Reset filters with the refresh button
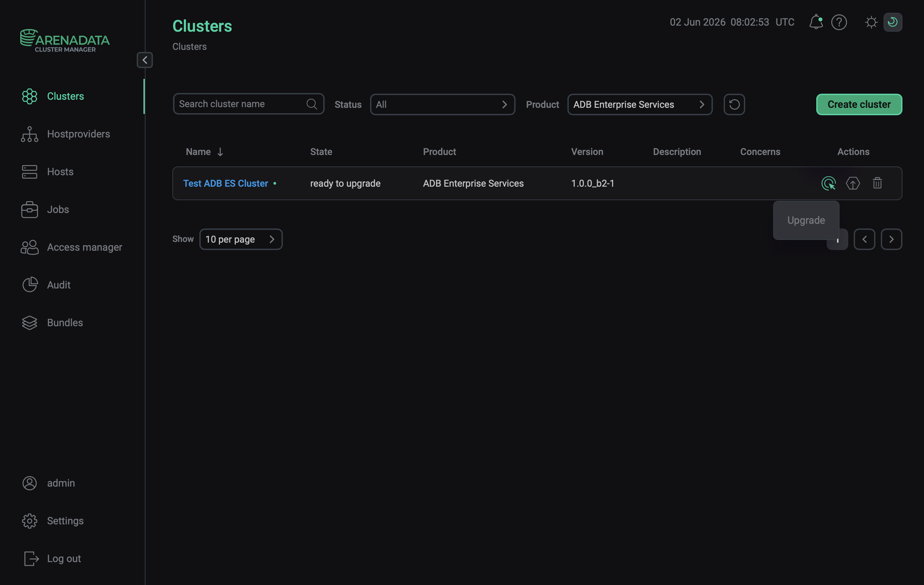Image resolution: width=924 pixels, height=585 pixels. click(734, 104)
